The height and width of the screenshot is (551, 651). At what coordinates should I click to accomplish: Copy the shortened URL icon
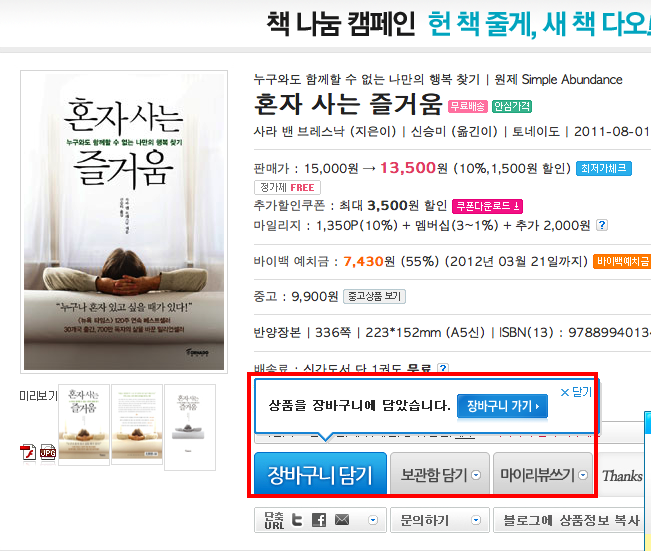coord(274,520)
